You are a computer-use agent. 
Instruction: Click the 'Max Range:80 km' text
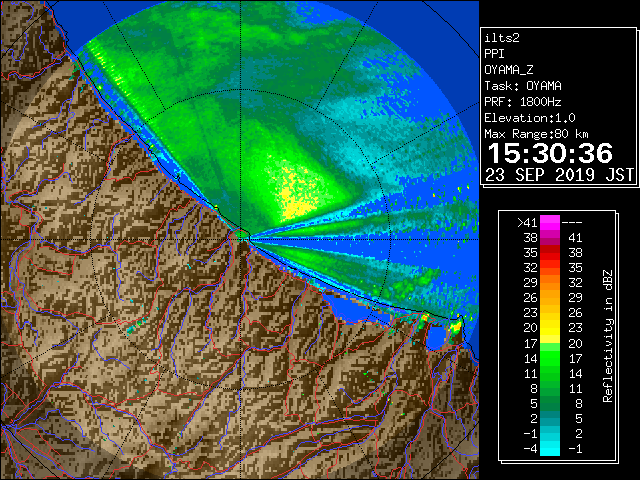point(536,134)
